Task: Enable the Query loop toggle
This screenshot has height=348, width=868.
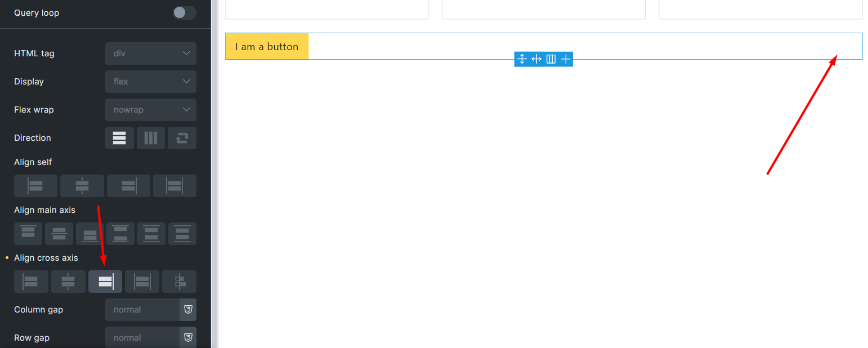Action: pos(184,12)
